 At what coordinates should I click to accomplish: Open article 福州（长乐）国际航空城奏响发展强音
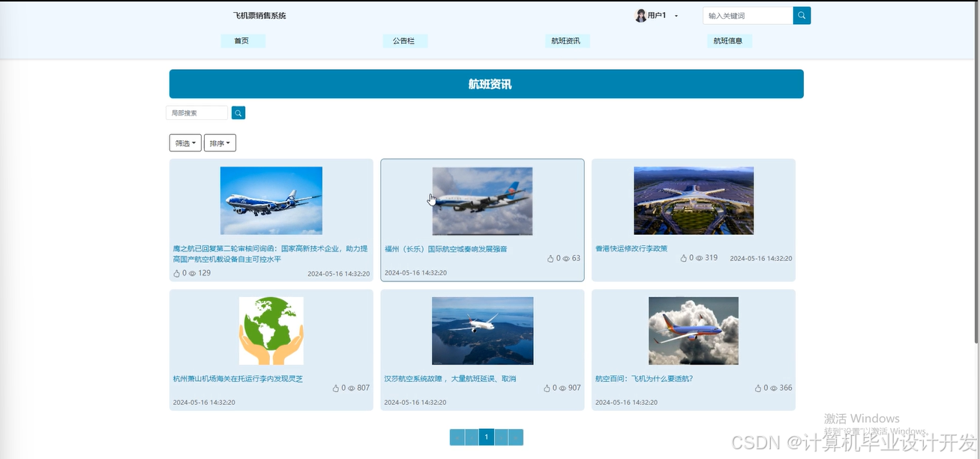click(x=445, y=249)
